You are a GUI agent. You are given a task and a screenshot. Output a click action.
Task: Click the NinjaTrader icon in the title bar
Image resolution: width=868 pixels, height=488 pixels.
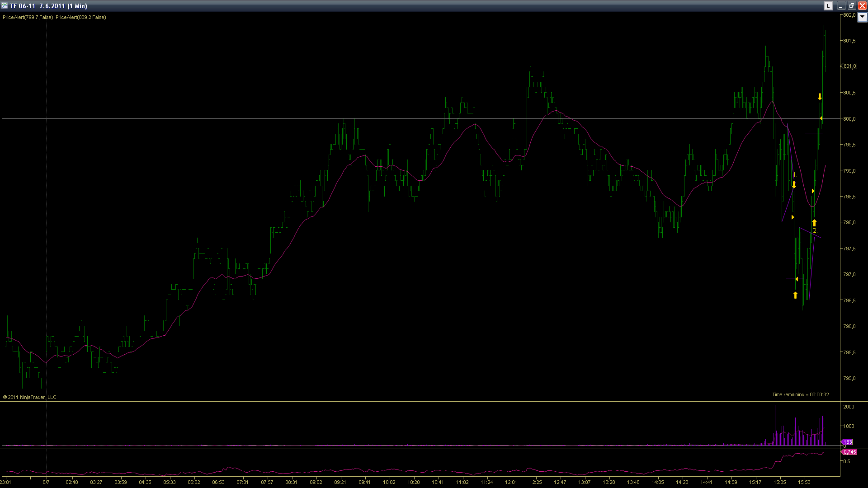pos(5,6)
